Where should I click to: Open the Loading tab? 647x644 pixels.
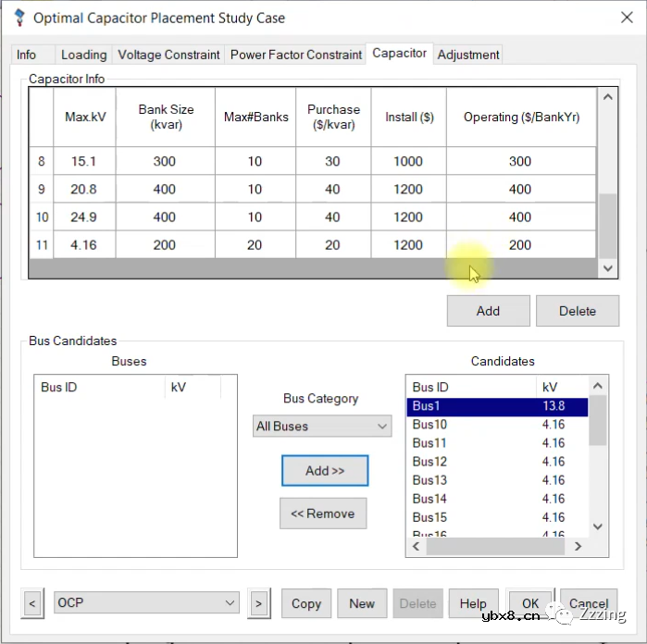(x=84, y=55)
